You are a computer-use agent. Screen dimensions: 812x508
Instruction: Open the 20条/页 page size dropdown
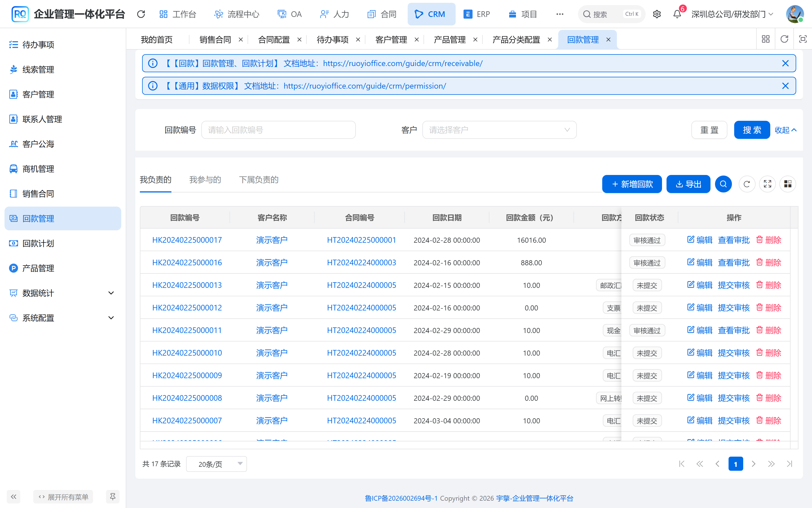pyautogui.click(x=217, y=464)
